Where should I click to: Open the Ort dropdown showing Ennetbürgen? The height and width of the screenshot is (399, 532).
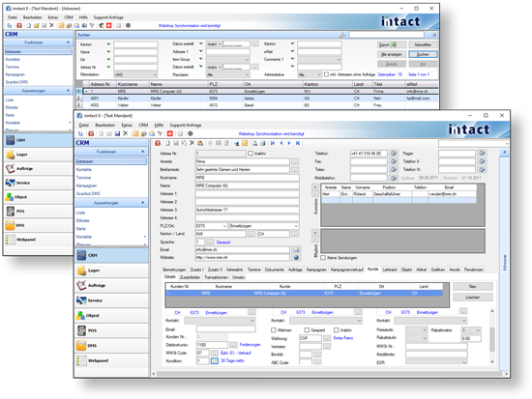296,226
